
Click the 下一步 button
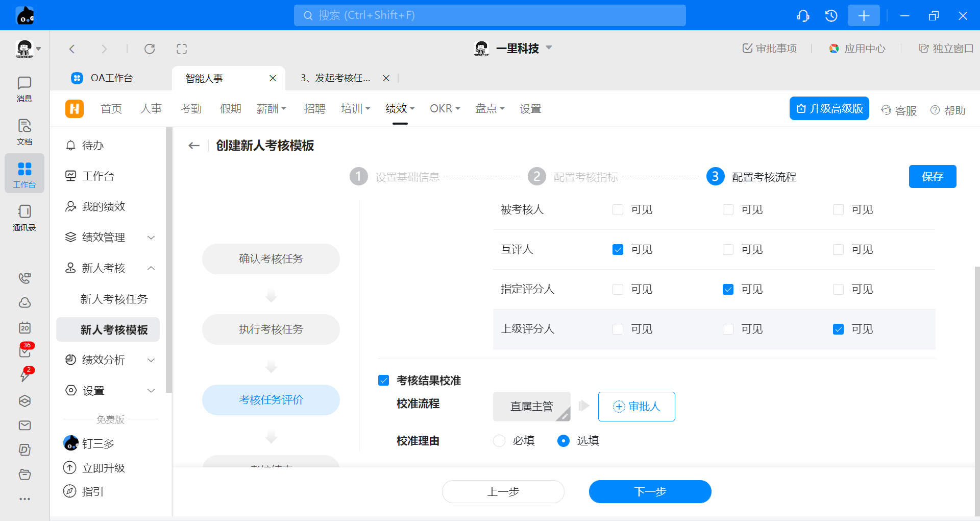[650, 491]
